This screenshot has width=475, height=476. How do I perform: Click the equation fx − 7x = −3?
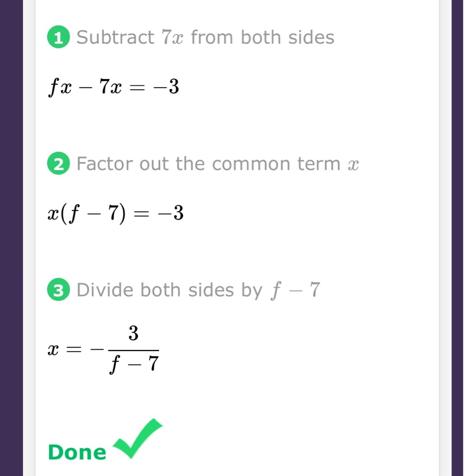[113, 86]
